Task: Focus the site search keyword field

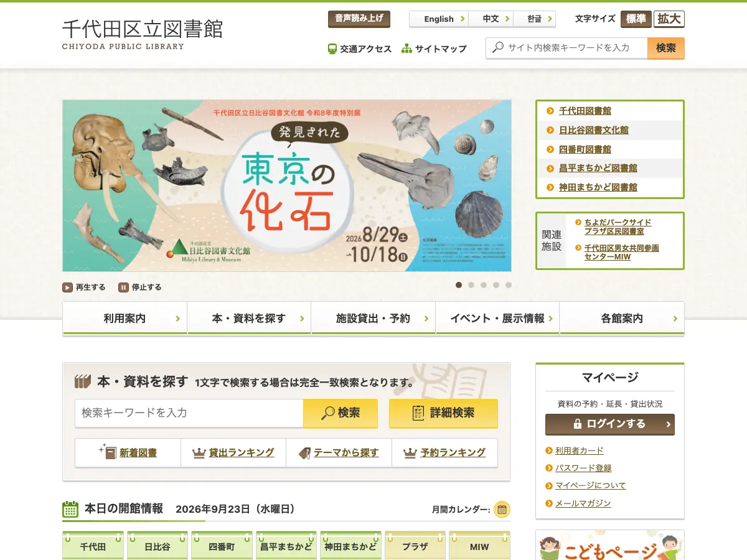Action: 566,48
